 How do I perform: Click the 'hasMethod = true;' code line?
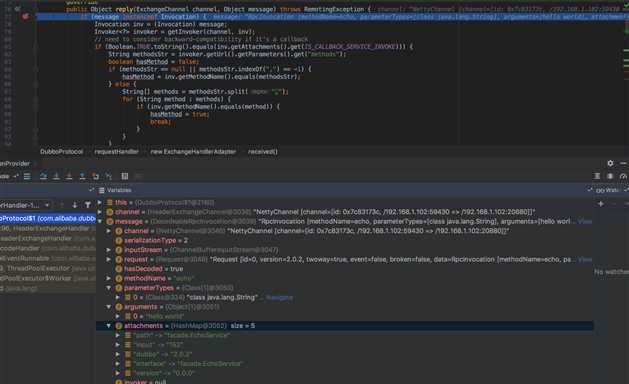(x=180, y=114)
